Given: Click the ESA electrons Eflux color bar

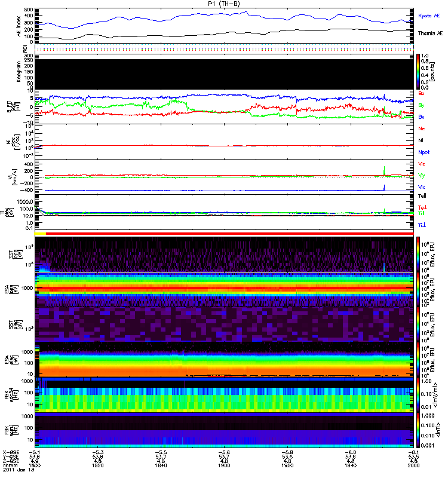Looking at the screenshot, I should tap(418, 360).
